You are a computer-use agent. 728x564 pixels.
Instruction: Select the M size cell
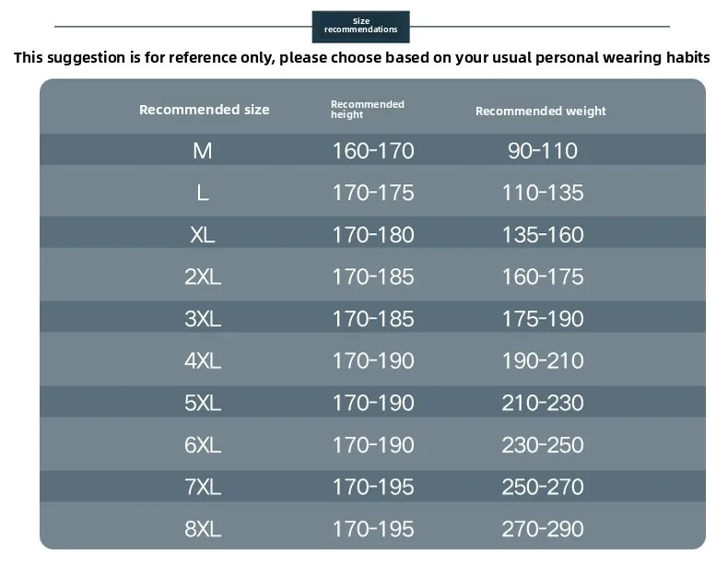tap(203, 150)
